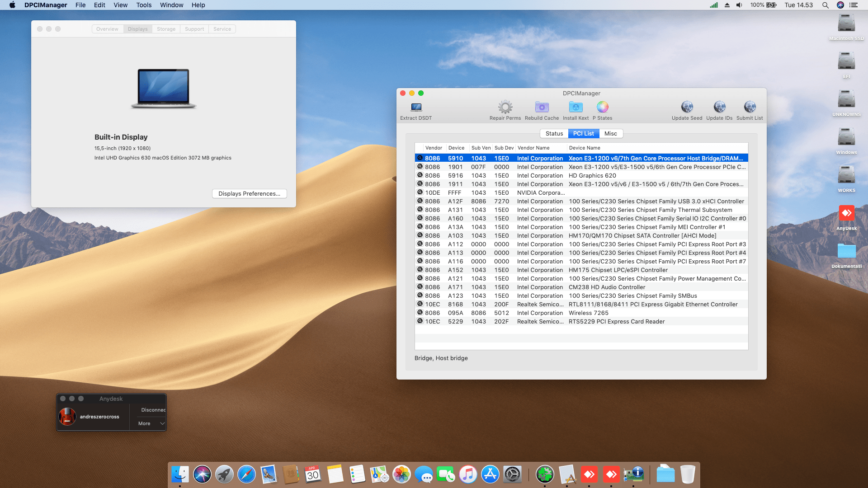Open iTunes music icon in the Dock

tap(468, 474)
